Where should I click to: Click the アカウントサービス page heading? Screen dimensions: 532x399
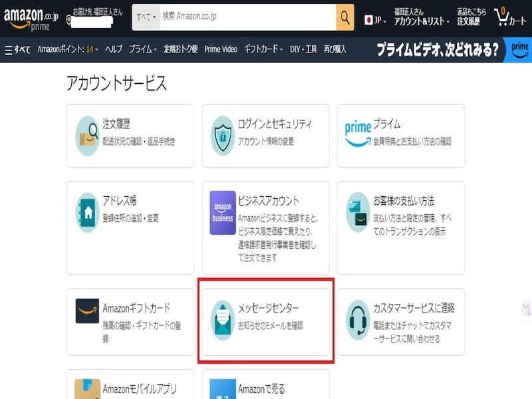point(116,84)
